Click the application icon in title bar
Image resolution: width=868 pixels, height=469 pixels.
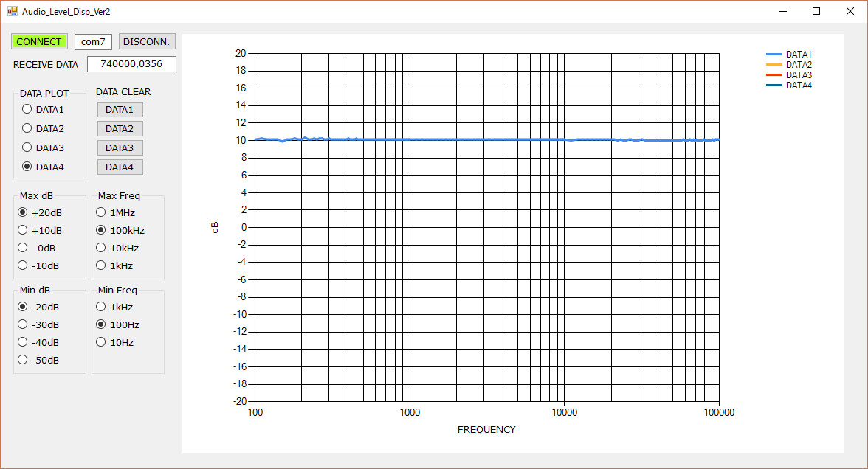12,12
